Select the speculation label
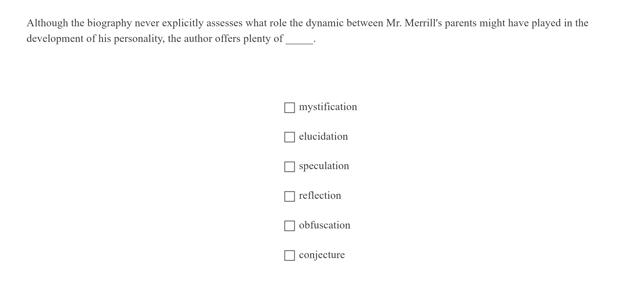The width and height of the screenshot is (644, 287). tap(324, 166)
